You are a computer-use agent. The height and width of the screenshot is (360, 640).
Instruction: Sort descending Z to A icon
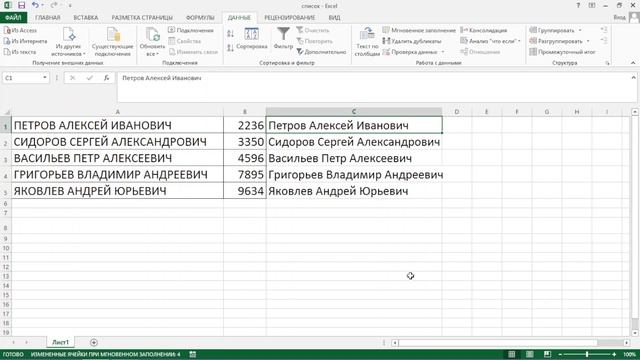(231, 48)
